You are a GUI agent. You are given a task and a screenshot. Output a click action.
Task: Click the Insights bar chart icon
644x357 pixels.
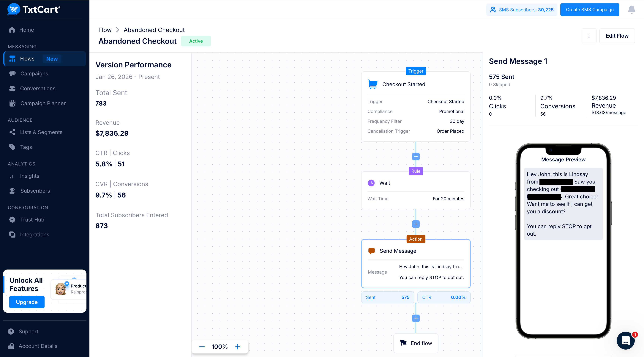(12, 176)
